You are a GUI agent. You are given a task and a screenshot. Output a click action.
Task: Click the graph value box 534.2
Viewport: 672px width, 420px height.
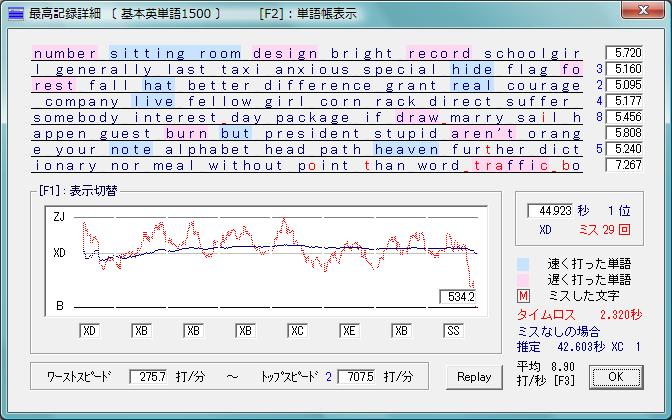coord(458,297)
